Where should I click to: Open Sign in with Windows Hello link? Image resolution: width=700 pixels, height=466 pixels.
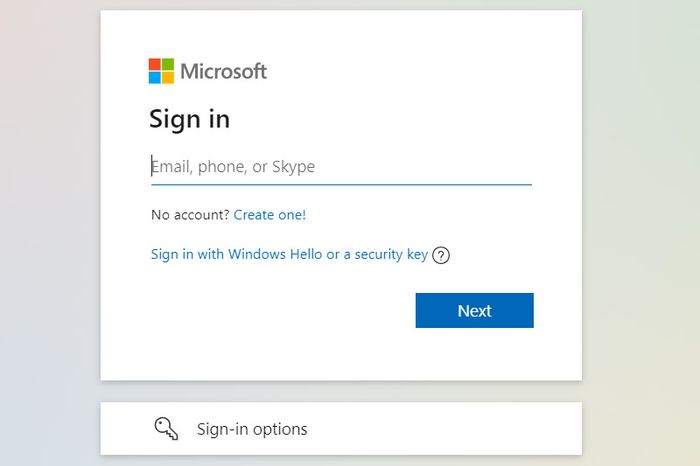coord(289,254)
